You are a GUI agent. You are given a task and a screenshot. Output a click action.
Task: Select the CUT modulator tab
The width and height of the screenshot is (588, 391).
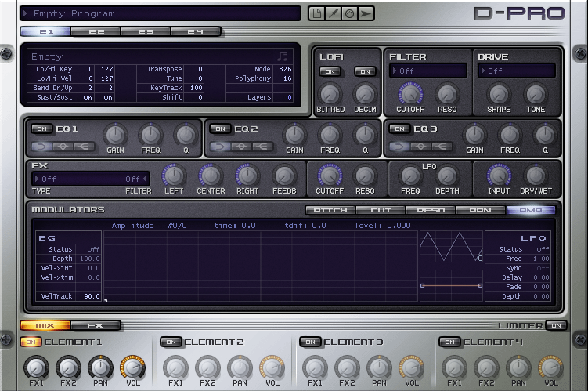point(381,210)
